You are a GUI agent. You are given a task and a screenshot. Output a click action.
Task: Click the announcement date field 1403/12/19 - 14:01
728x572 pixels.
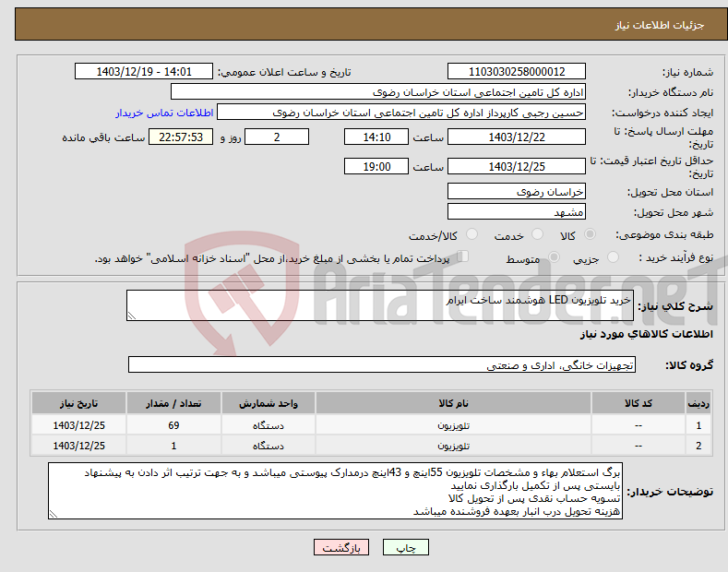[143, 72]
